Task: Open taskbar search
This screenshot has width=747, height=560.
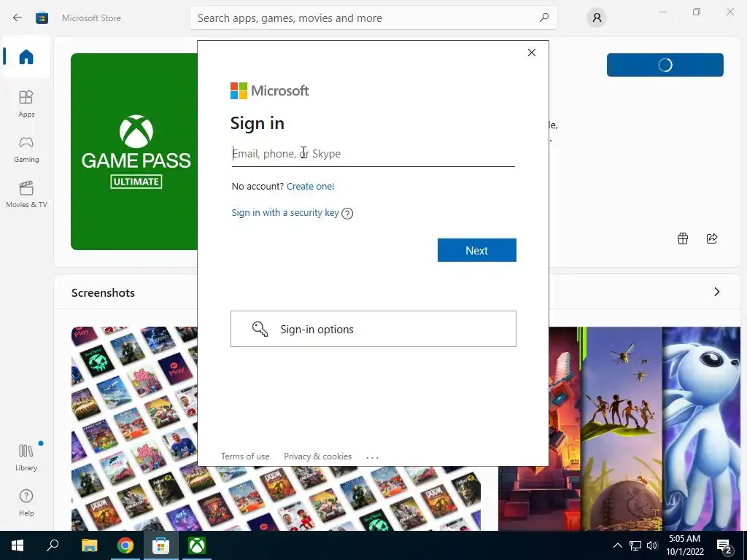Action: point(53,545)
